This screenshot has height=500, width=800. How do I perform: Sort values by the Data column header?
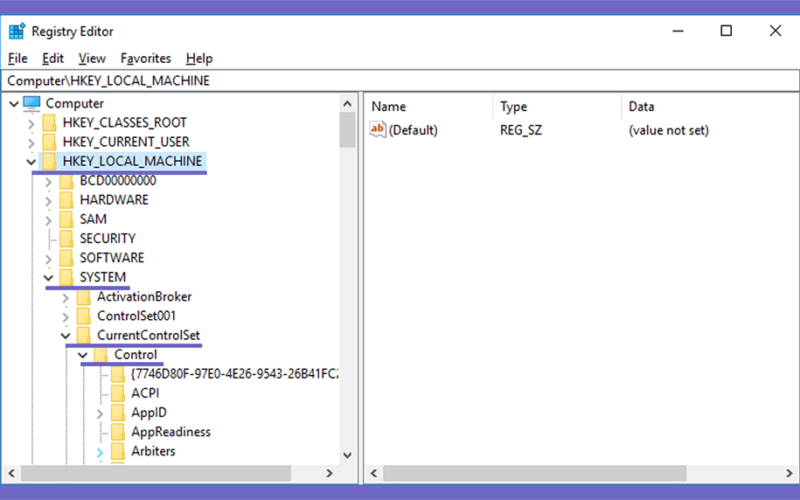711,107
